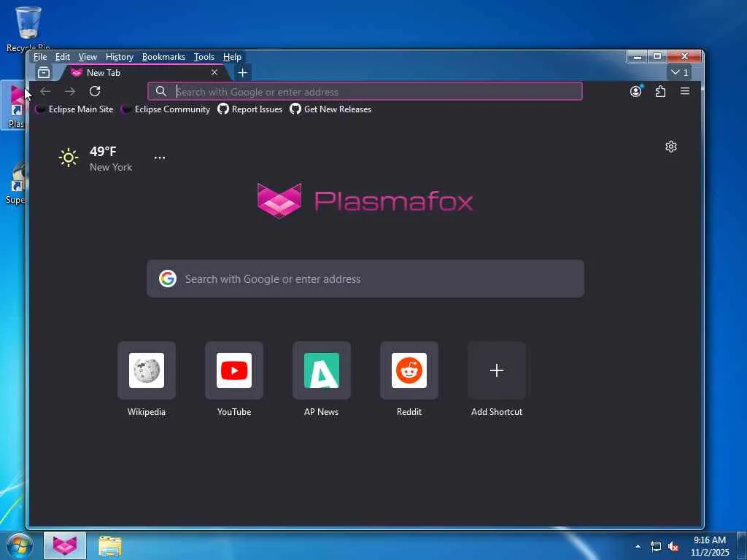
Task: Open the taskbar clock showing 9:16 AM
Action: [x=710, y=546]
